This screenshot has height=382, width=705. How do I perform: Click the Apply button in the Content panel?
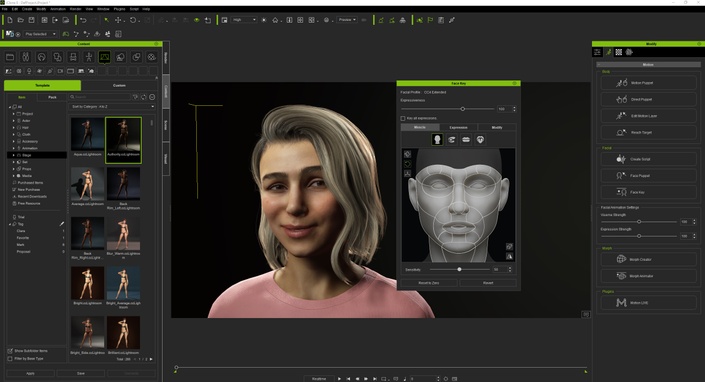tap(30, 373)
